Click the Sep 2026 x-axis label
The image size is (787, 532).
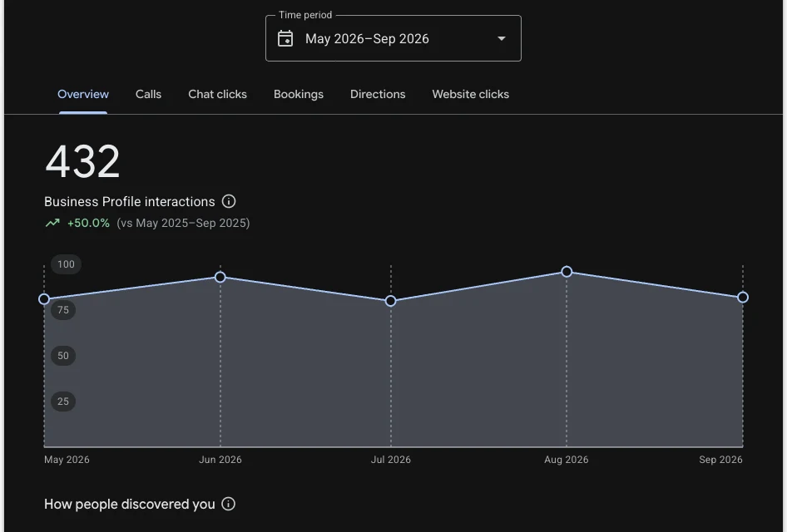click(x=720, y=460)
